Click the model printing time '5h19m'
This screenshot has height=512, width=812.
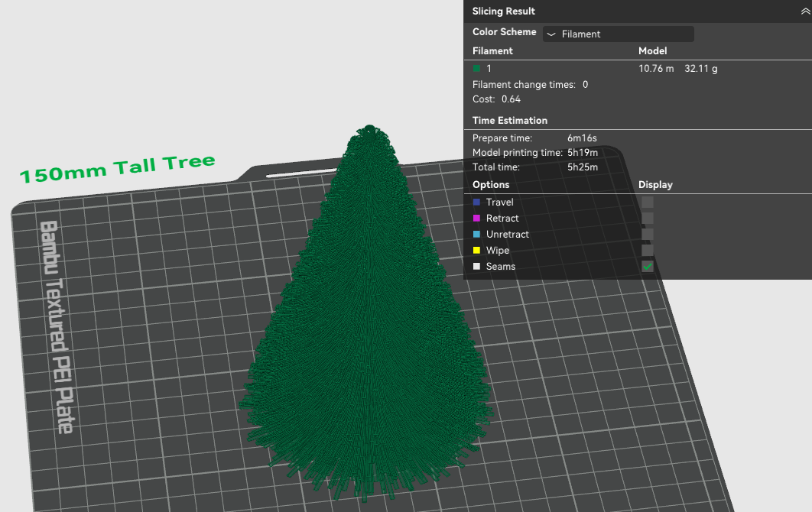click(x=583, y=153)
